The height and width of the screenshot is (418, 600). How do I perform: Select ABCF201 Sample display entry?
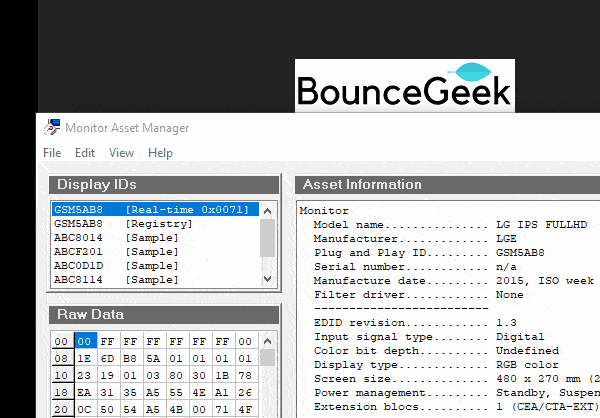(x=155, y=252)
